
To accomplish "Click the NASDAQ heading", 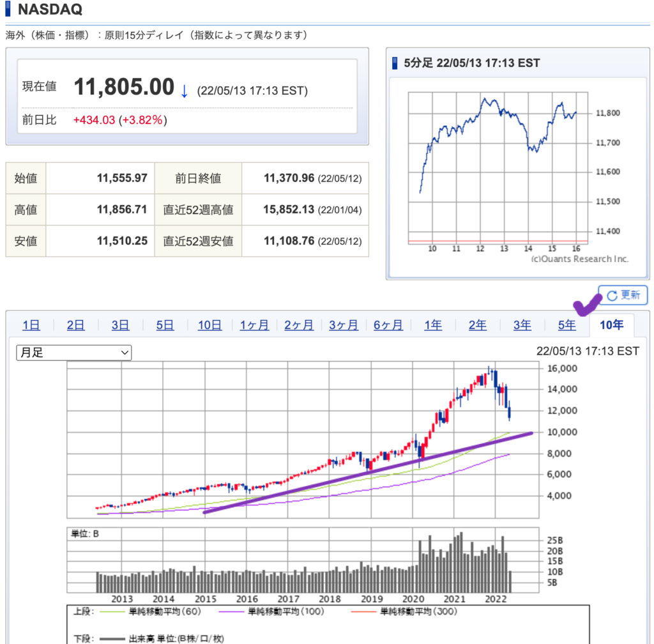I will [50, 9].
